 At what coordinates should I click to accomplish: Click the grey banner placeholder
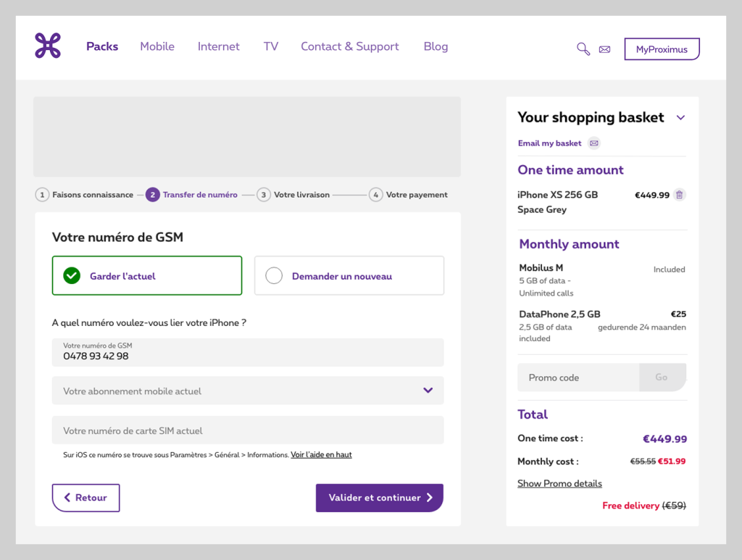[x=247, y=137]
